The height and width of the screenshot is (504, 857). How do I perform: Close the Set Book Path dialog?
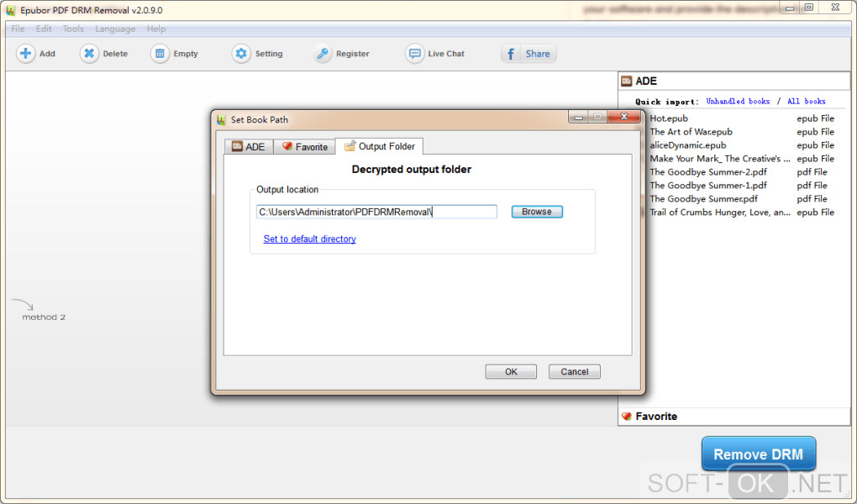624,117
